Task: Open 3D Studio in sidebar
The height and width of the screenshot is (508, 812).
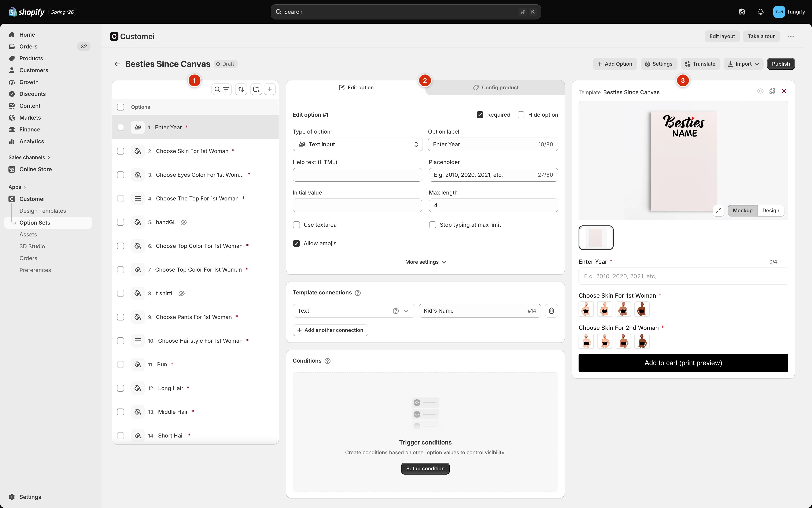Action: tap(32, 246)
